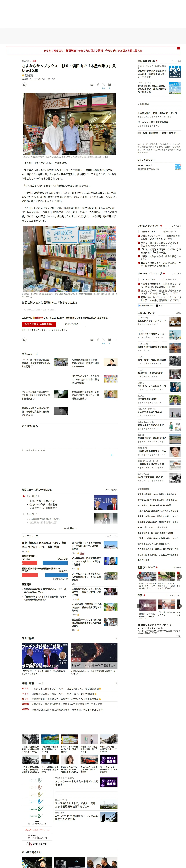Click the red 今すぐ登録(1カ月間無料) button
The image size is (186, 868).
(39, 324)
